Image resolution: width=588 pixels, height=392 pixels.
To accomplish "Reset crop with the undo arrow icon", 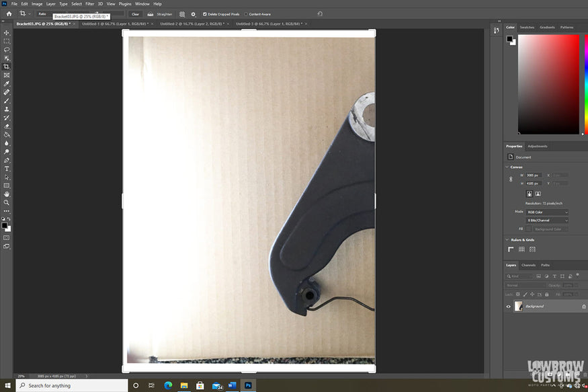I will pyautogui.click(x=320, y=13).
